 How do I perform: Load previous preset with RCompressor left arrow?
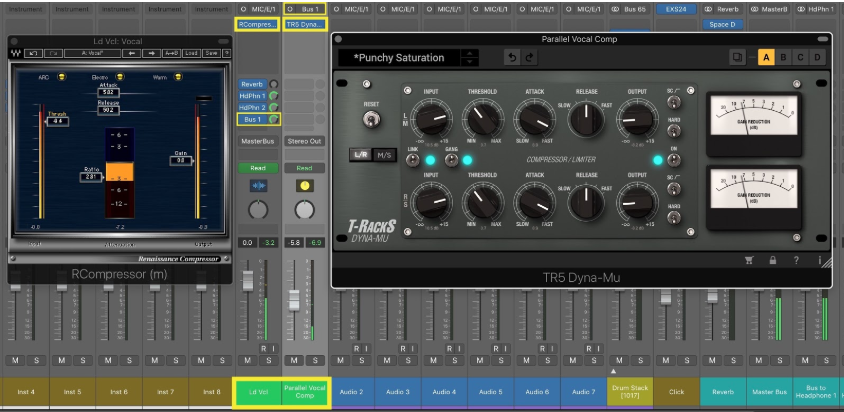point(131,53)
